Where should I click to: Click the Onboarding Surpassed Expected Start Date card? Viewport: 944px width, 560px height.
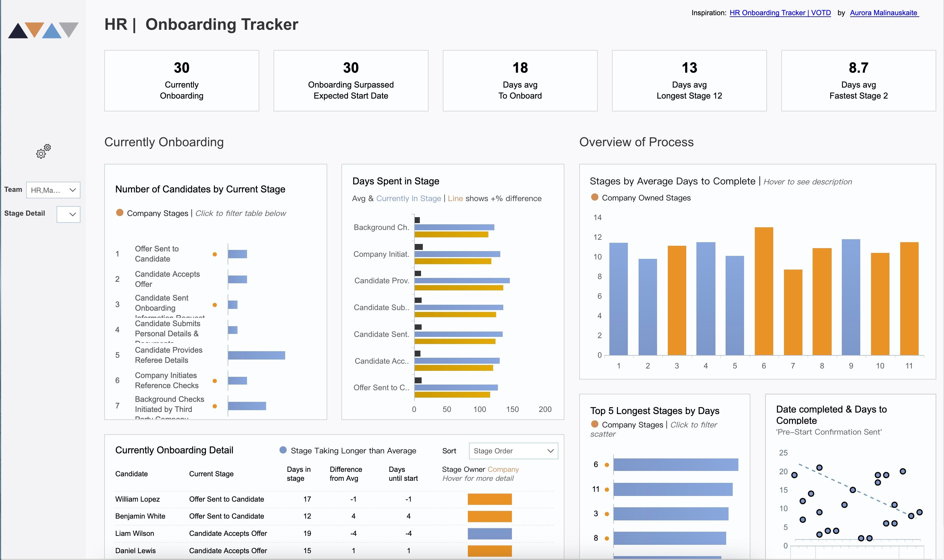(x=351, y=81)
